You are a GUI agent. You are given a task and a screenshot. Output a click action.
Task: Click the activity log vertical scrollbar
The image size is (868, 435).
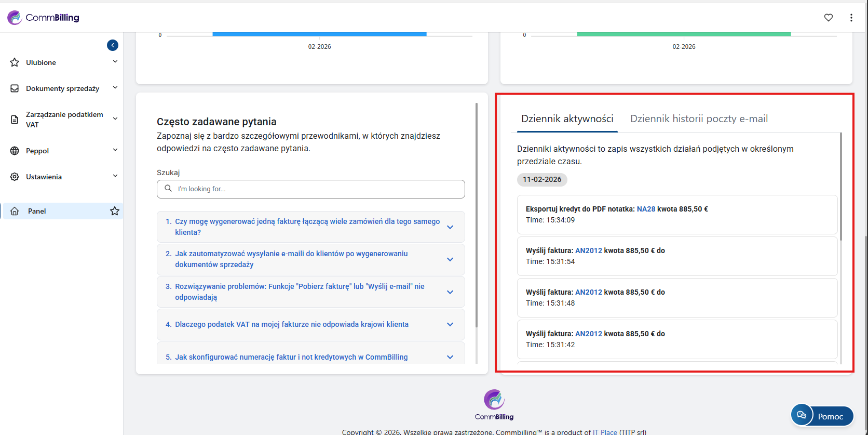pos(840,187)
